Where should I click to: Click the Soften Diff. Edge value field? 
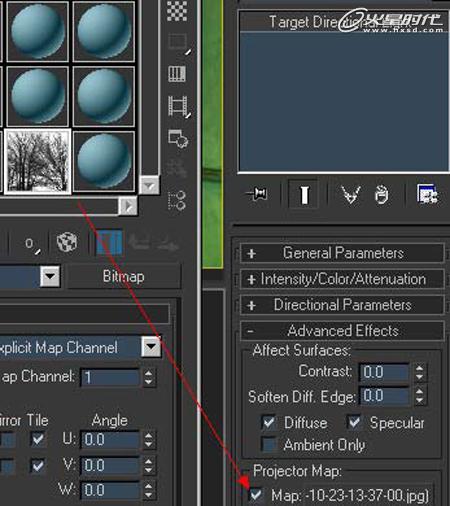click(384, 396)
